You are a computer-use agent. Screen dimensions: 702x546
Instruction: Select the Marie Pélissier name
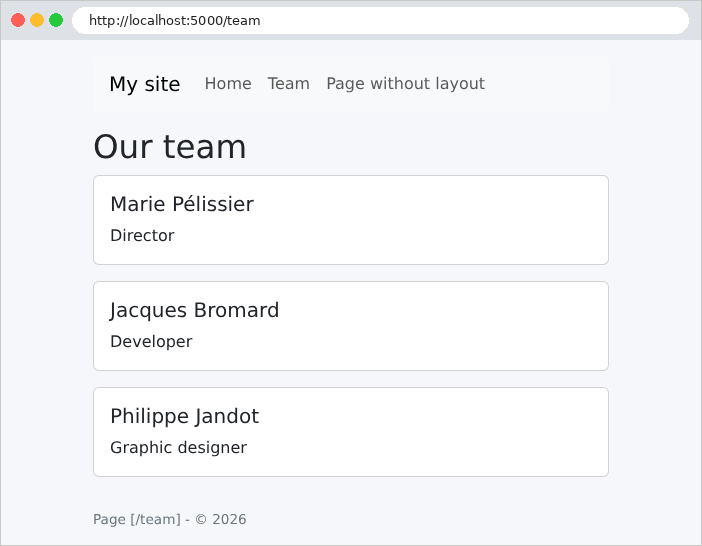coord(182,204)
